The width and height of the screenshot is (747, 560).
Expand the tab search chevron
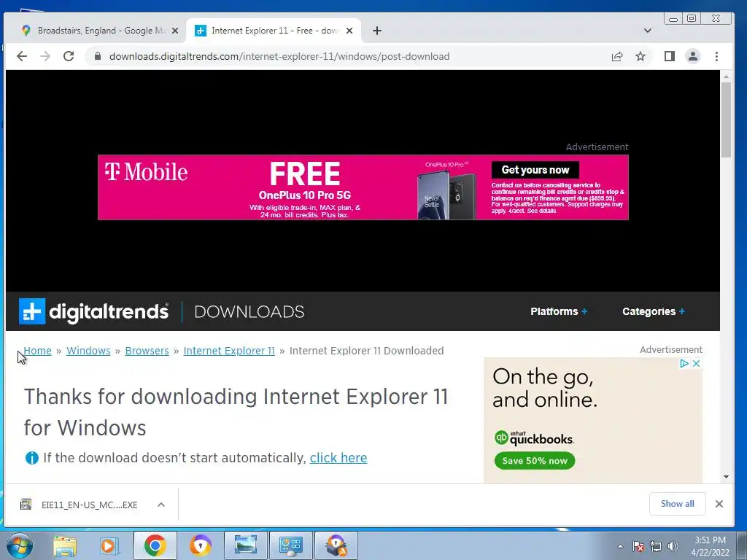[648, 31]
